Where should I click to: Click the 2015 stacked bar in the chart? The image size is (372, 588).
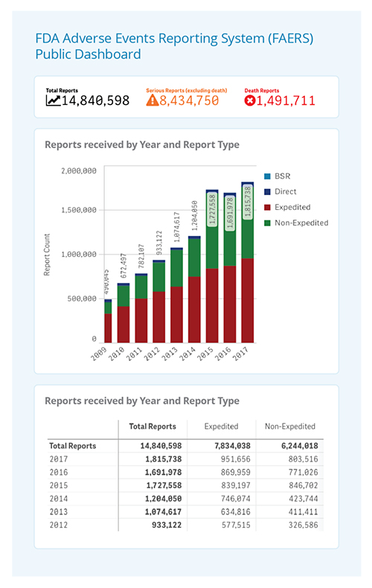[x=212, y=266]
